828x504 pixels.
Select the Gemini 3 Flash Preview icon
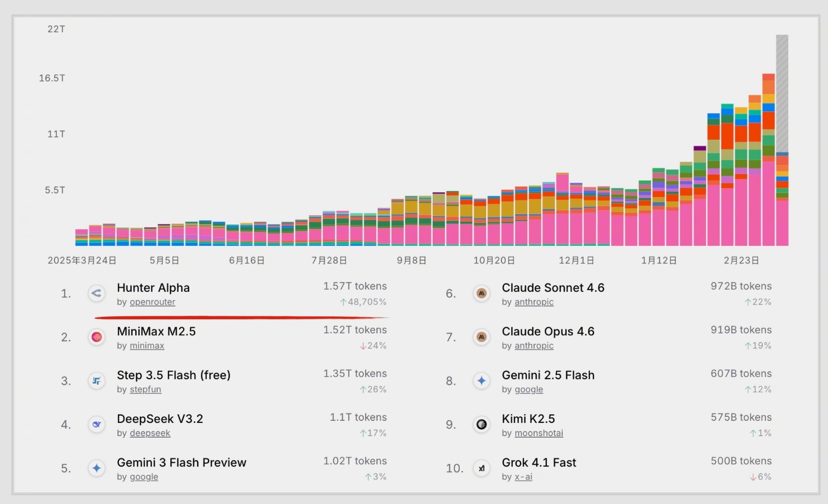tap(96, 468)
